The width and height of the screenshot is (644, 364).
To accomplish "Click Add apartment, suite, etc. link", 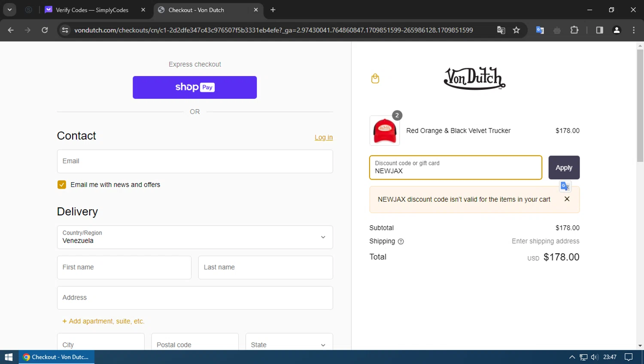I will coord(103,321).
